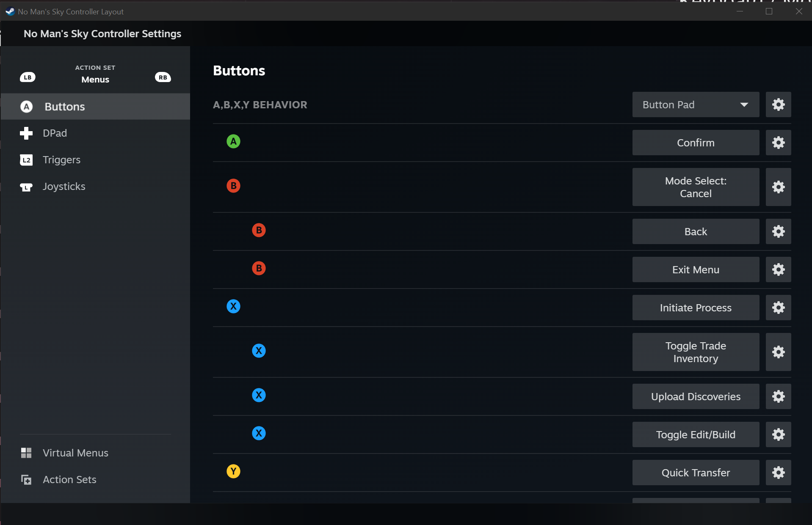Click the Buttons section heading
The width and height of the screenshot is (812, 525).
(239, 71)
